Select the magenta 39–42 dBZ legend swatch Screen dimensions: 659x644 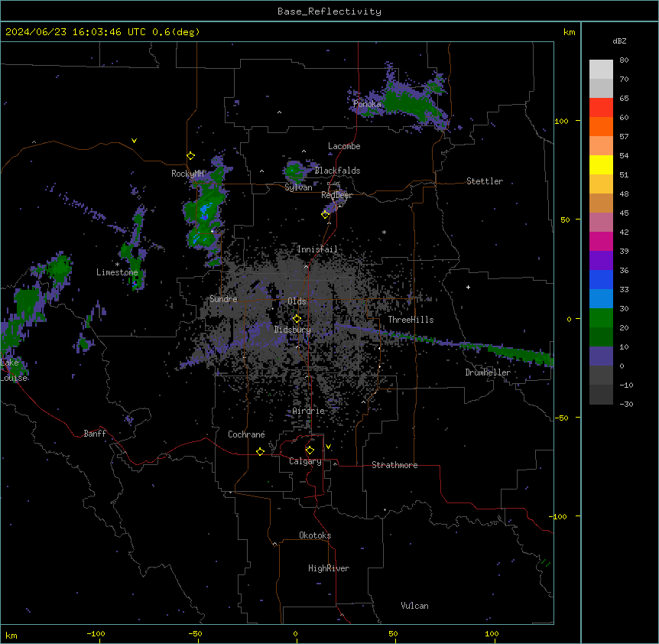601,242
